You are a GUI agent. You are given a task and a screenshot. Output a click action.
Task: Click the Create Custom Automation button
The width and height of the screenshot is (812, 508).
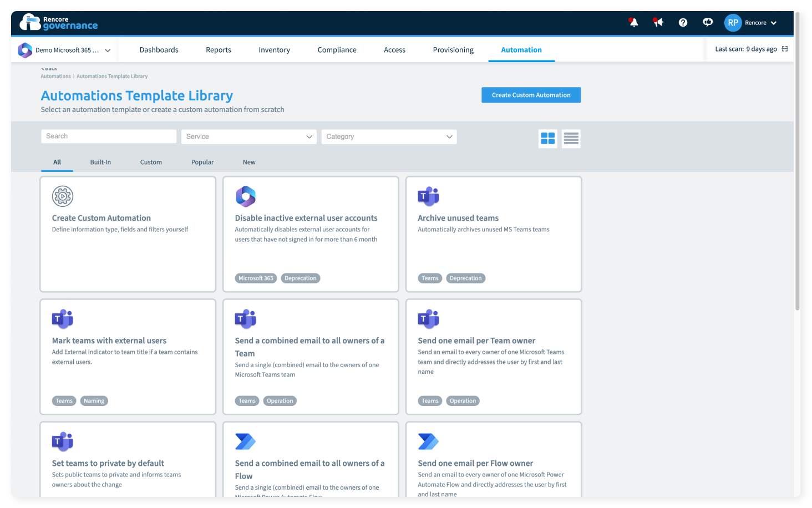[531, 95]
